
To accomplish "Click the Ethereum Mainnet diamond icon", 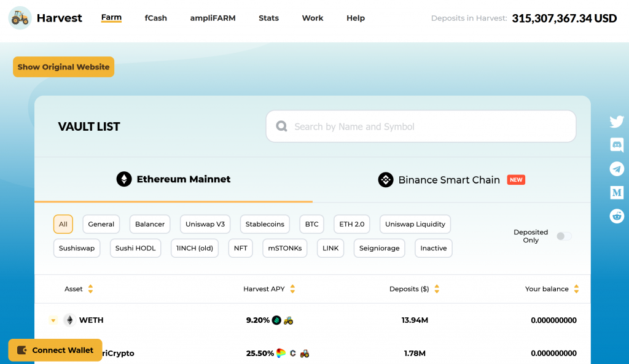I will (x=124, y=179).
